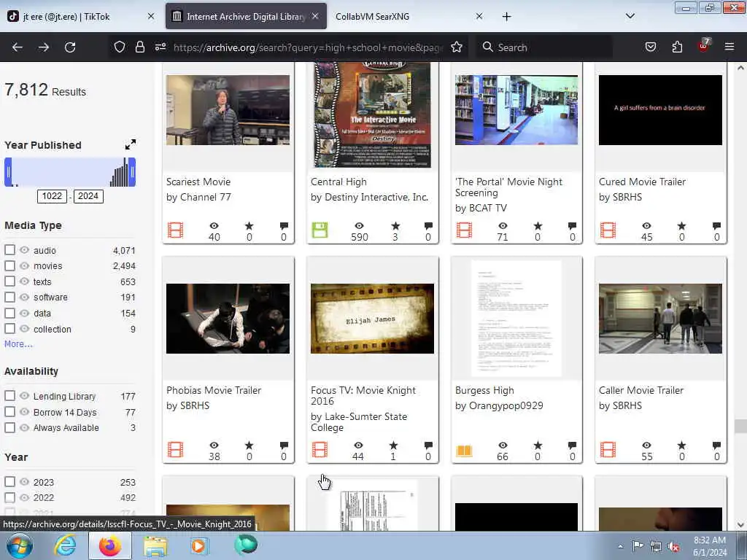Switch to the jt ere TikTok tab

82,16
